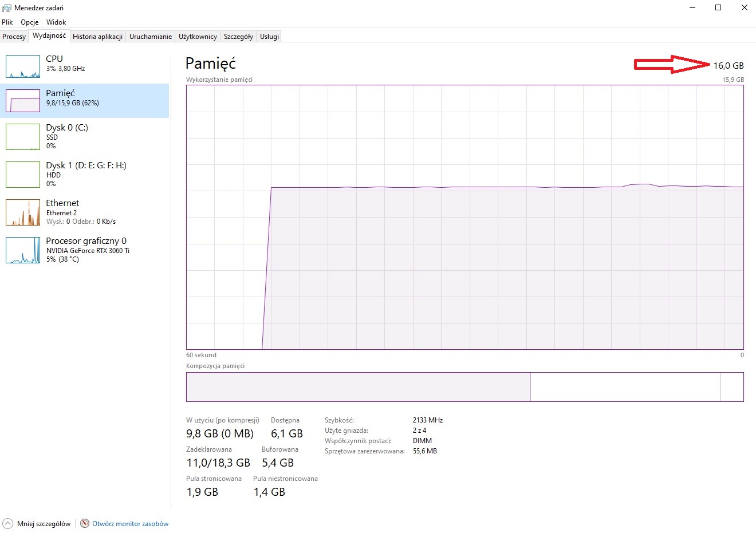This screenshot has width=756, height=533.
Task: Open the Plik menu
Action: pyautogui.click(x=7, y=22)
